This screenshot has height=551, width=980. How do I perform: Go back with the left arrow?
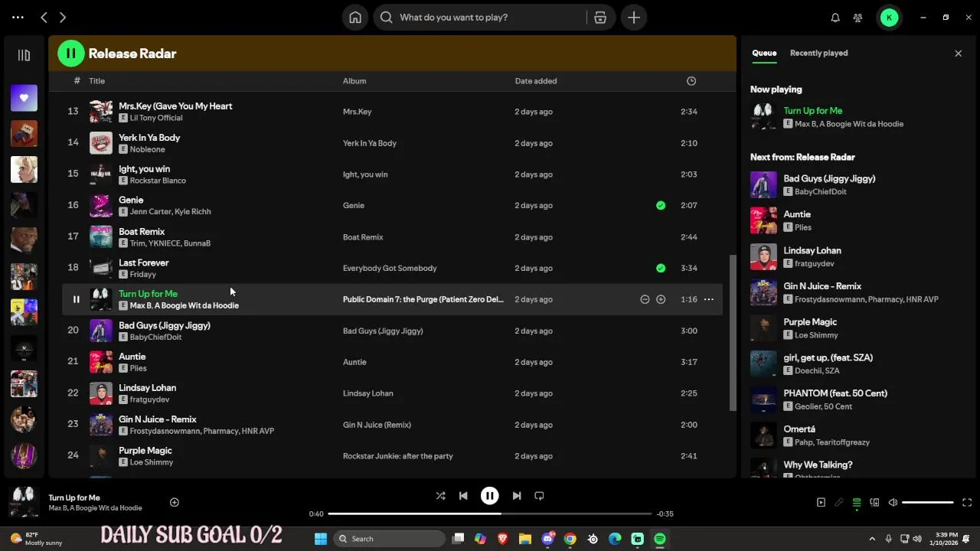point(44,17)
